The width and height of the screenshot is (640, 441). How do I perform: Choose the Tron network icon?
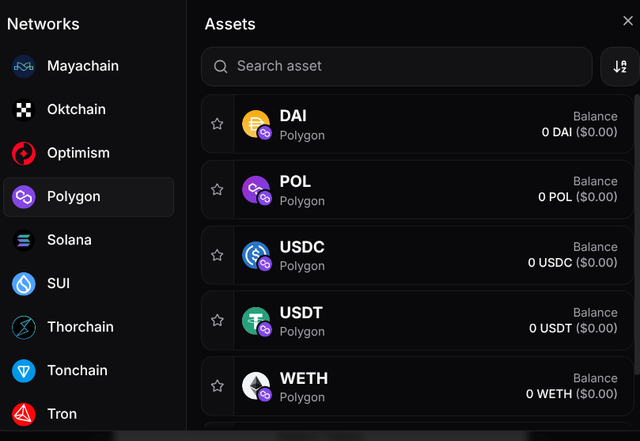24,413
